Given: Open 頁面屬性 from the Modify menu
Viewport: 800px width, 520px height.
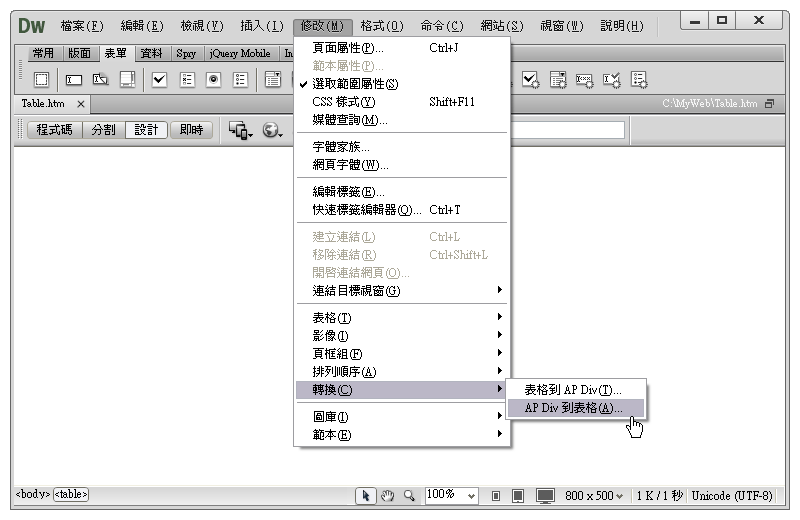Looking at the screenshot, I should pos(348,48).
